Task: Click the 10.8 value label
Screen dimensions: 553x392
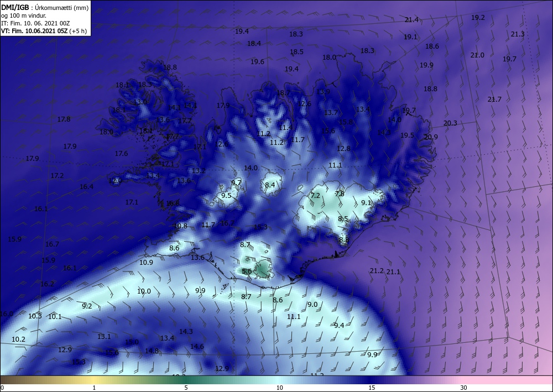Action: tap(181, 226)
